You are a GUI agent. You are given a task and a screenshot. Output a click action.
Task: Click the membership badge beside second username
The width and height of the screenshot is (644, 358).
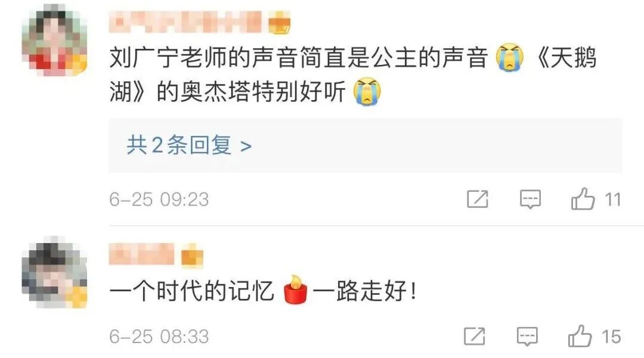pos(192,256)
